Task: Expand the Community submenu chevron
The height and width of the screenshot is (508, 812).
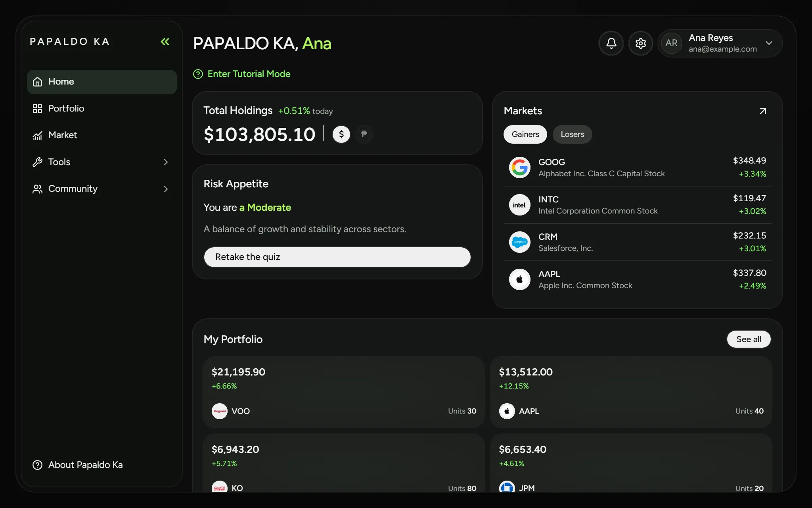Action: [166, 189]
